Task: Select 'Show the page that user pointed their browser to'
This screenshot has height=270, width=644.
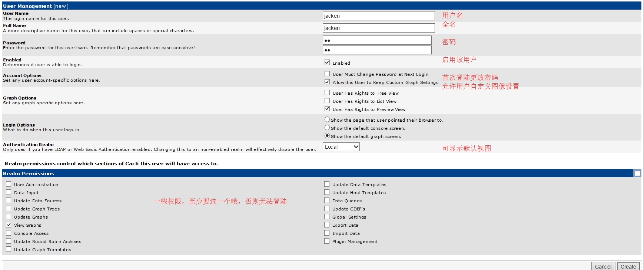Action: (x=327, y=119)
